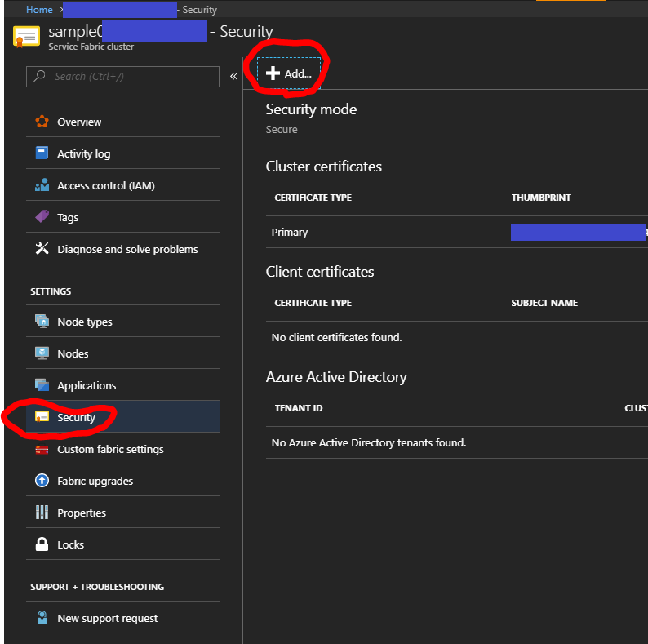
Task: Open the Locks menu item
Action: tap(122, 544)
